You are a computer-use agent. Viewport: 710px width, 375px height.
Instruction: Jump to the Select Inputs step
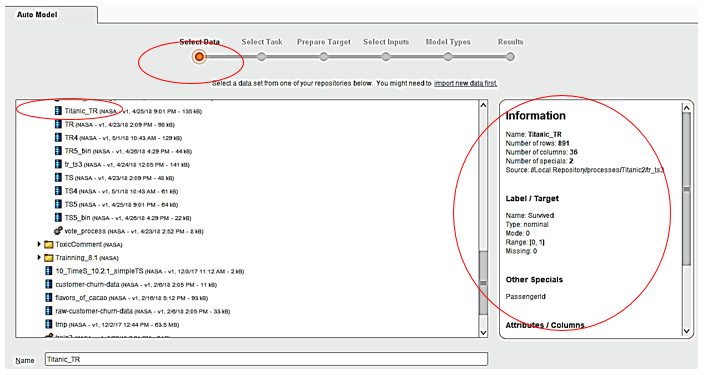[385, 57]
